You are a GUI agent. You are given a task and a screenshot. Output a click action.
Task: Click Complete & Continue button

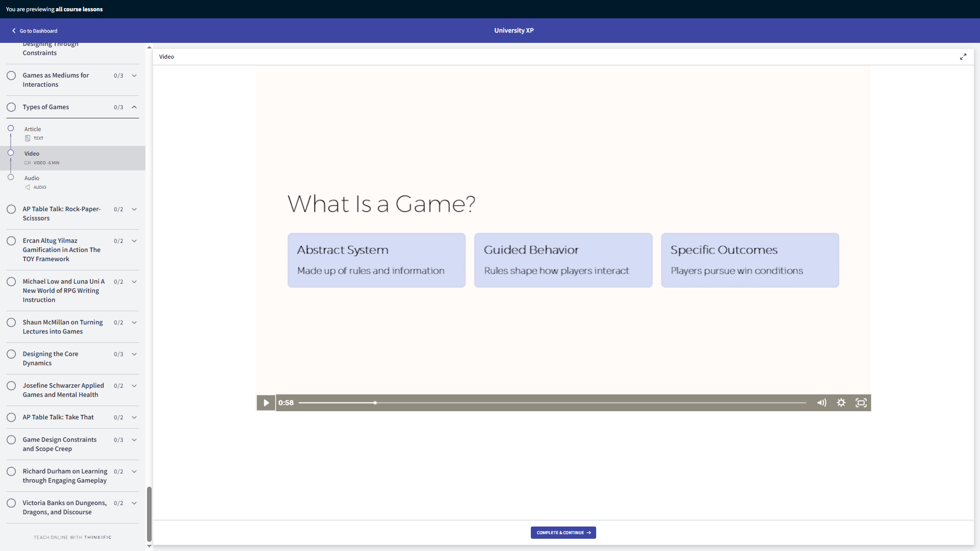(x=563, y=533)
